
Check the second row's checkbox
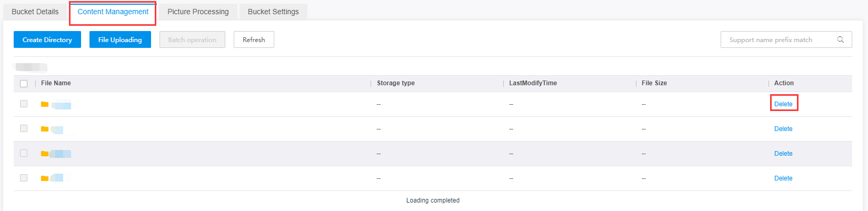(24, 128)
